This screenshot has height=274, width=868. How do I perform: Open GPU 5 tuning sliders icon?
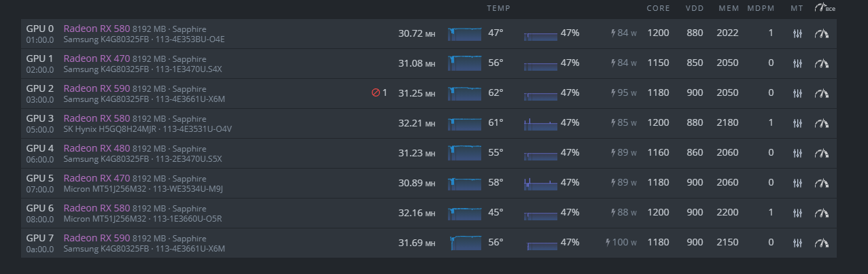coord(798,183)
